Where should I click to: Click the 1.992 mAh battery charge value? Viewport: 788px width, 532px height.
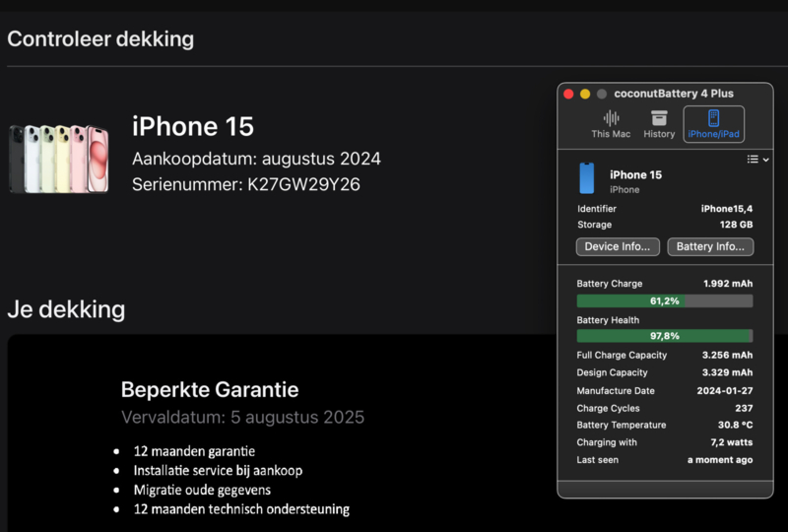pyautogui.click(x=728, y=284)
